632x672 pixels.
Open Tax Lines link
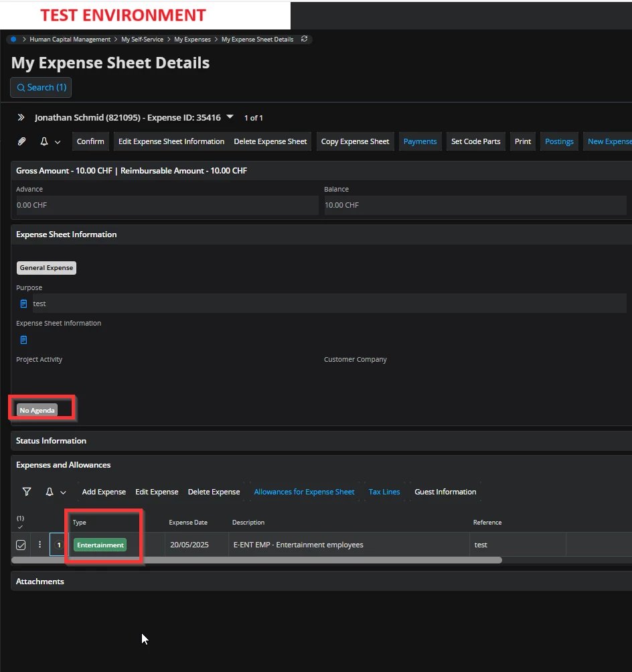pyautogui.click(x=384, y=492)
